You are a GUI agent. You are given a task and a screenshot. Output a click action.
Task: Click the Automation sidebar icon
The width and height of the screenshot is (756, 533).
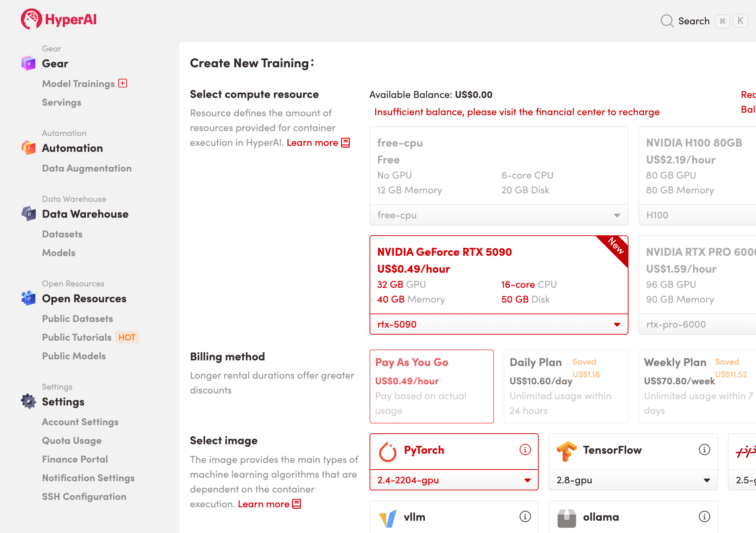pyautogui.click(x=28, y=148)
